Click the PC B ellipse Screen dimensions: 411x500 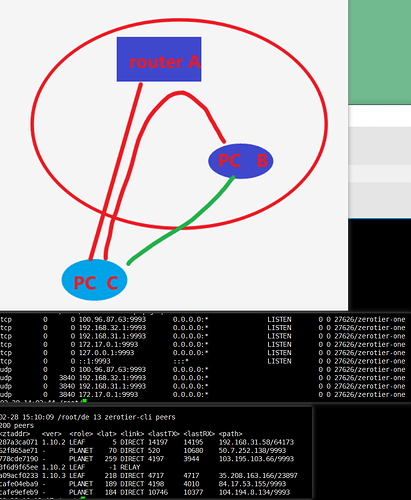coord(241,161)
